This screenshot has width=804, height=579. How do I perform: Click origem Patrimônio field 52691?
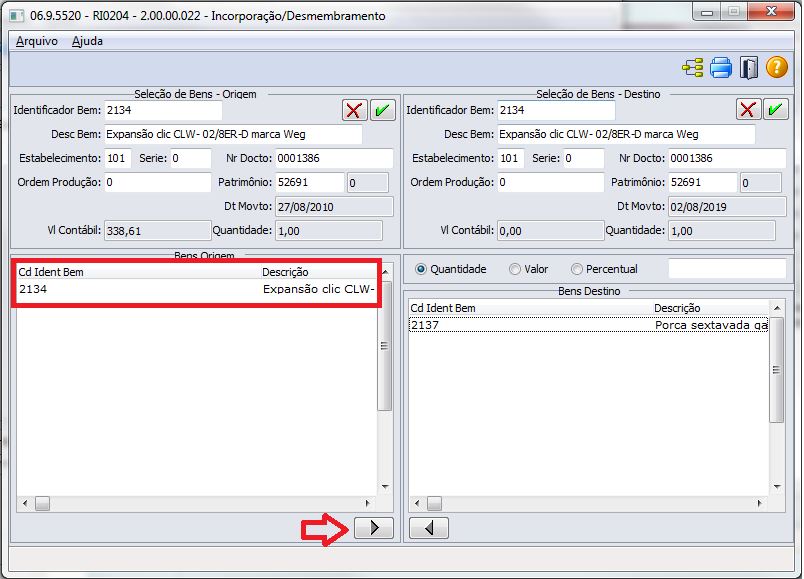[310, 182]
